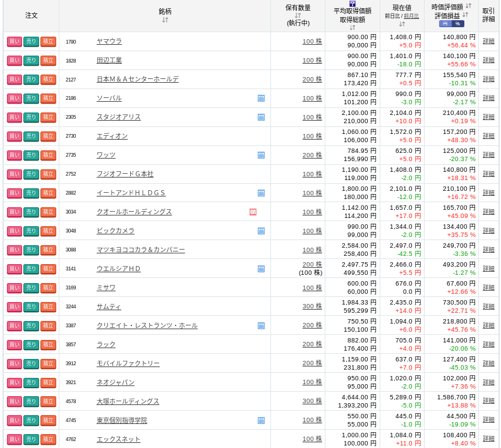This screenshot has height=448, width=501.
Task: Sort by 保有数量 using the sort arrows
Action: (298, 15)
